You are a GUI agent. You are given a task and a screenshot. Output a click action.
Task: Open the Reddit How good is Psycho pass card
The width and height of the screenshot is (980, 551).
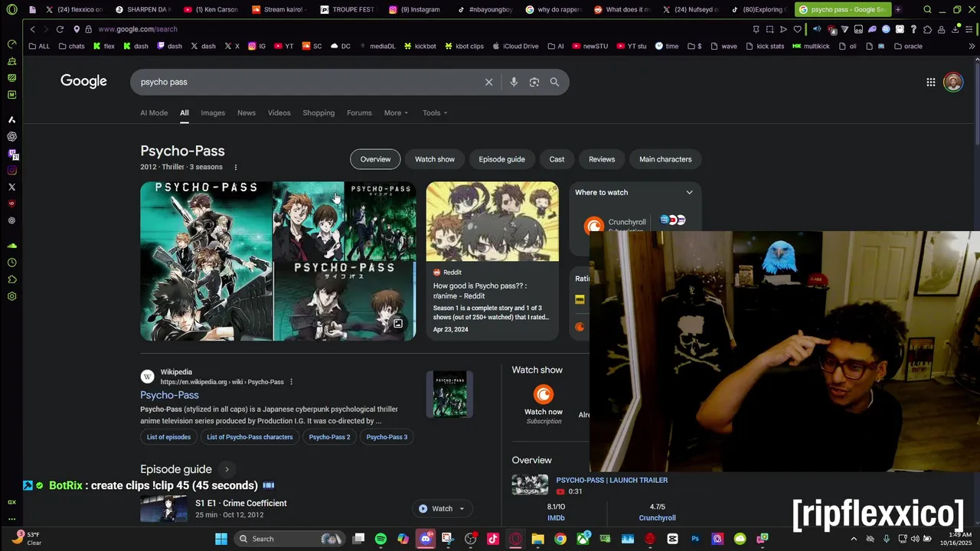(492, 261)
